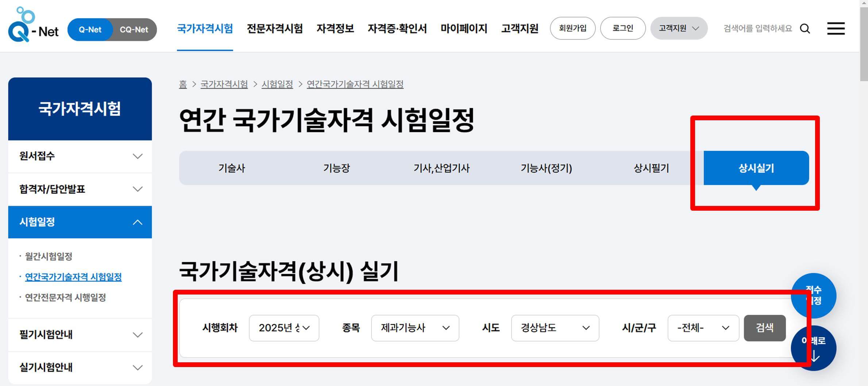Click the 아래로 scroll-down floating button
Image resolution: width=868 pixels, height=386 pixels.
[x=814, y=347]
